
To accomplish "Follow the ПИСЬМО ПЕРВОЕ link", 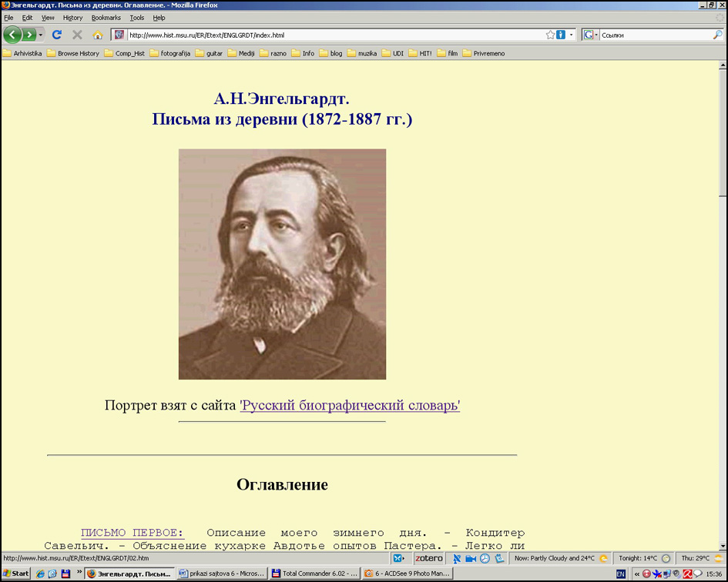I will point(132,533).
